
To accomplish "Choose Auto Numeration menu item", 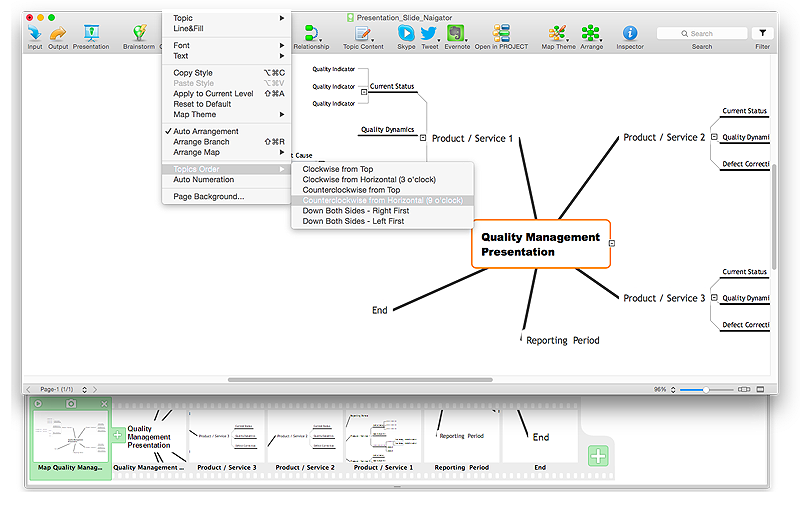I will (x=227, y=179).
